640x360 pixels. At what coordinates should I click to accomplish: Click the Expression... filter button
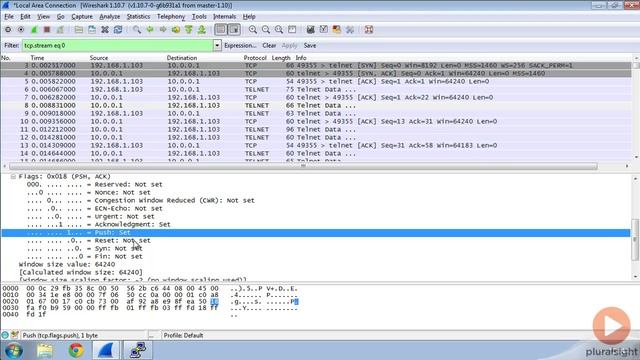click(x=240, y=45)
